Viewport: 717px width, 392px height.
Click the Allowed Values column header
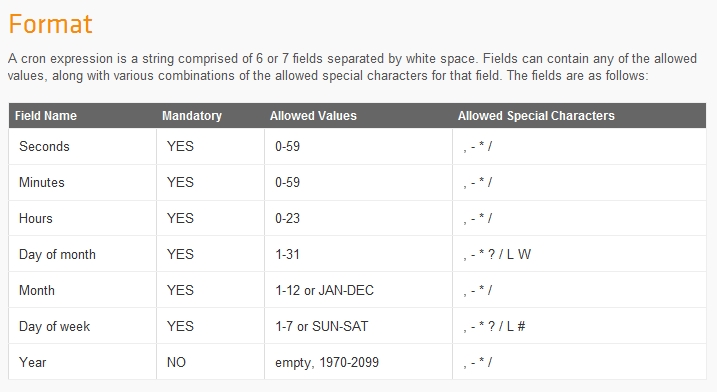(313, 116)
